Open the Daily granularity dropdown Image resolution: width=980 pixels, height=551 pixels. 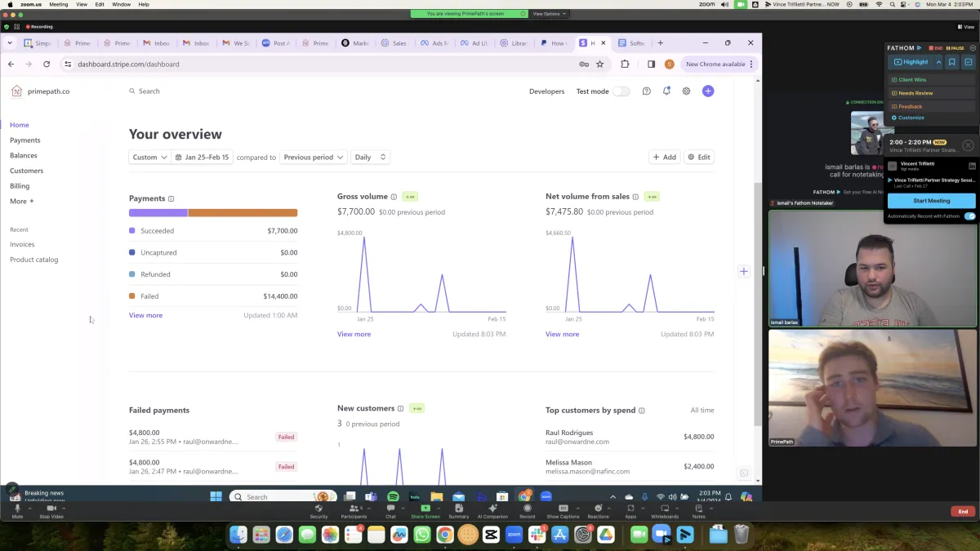point(370,157)
